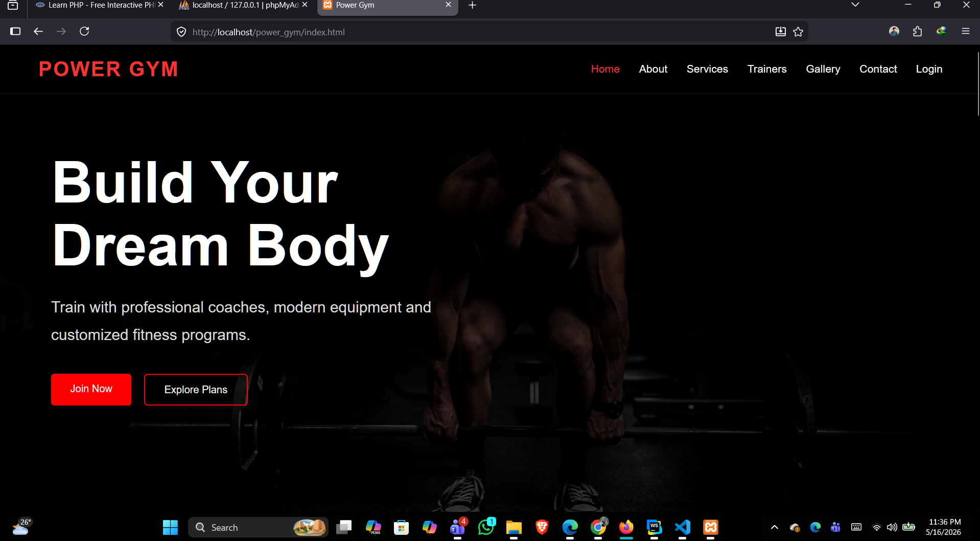Launch Brave browser from taskbar

542,527
